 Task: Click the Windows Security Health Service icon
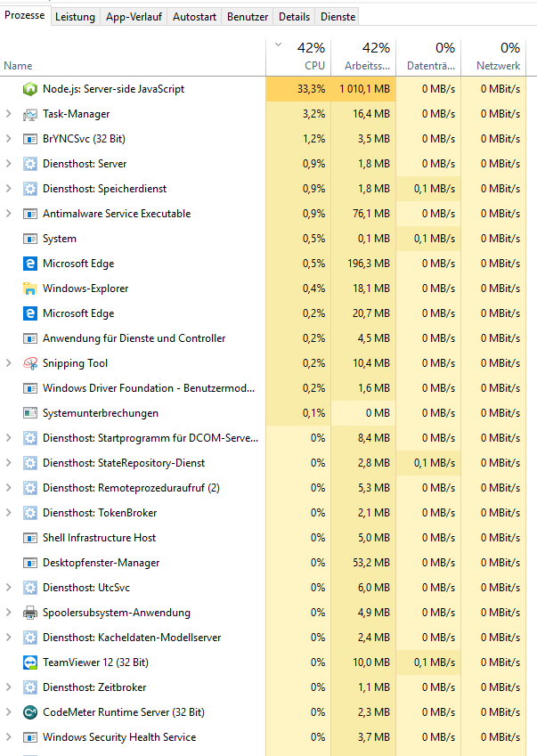click(30, 737)
